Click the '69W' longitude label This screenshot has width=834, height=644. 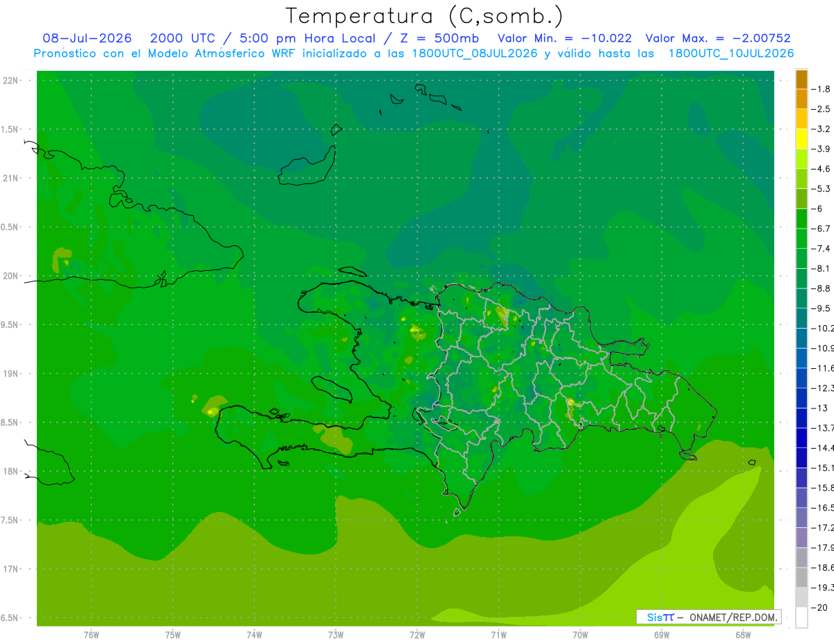coord(662,635)
